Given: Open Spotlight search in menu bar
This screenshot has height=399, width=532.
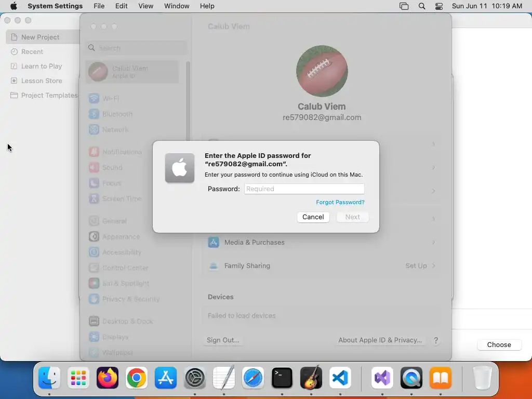Looking at the screenshot, I should point(422,6).
